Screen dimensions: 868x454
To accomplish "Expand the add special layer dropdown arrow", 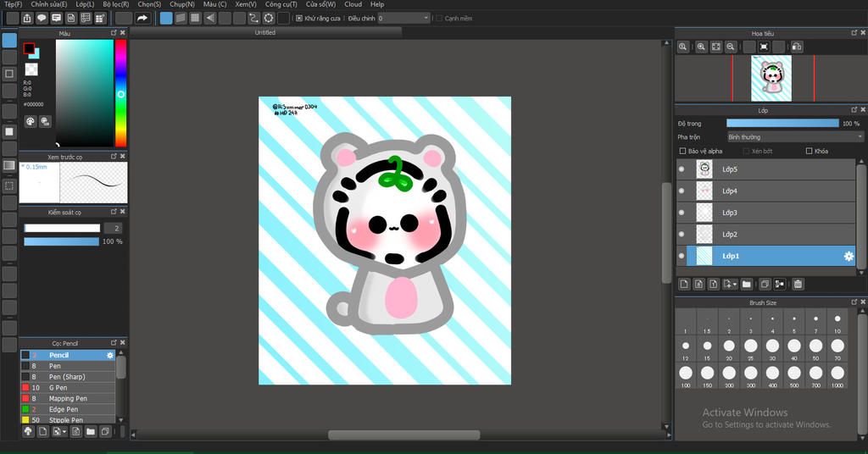I will 734,285.
